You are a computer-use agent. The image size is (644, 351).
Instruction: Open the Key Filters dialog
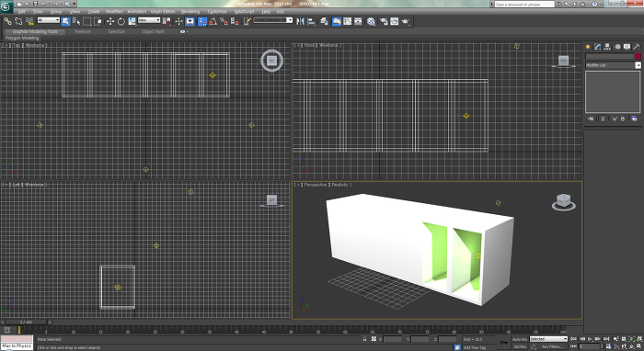pyautogui.click(x=552, y=346)
